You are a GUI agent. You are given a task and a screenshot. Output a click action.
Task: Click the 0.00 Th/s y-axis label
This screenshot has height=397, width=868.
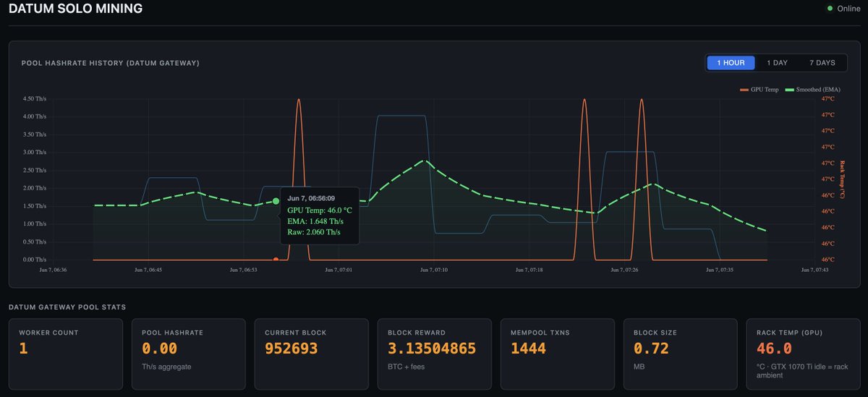tap(35, 259)
